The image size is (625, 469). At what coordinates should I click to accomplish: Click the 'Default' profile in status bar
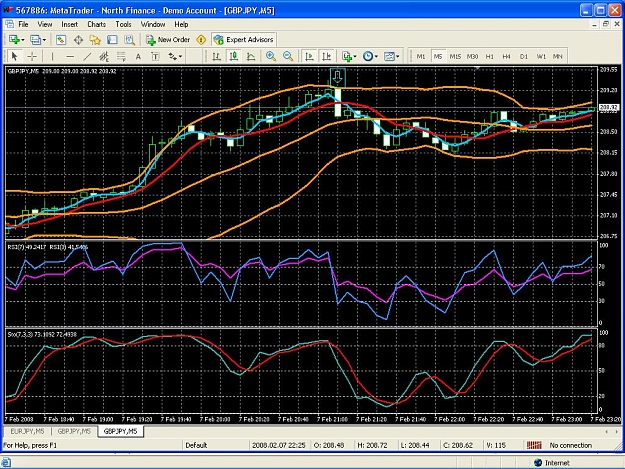196,445
